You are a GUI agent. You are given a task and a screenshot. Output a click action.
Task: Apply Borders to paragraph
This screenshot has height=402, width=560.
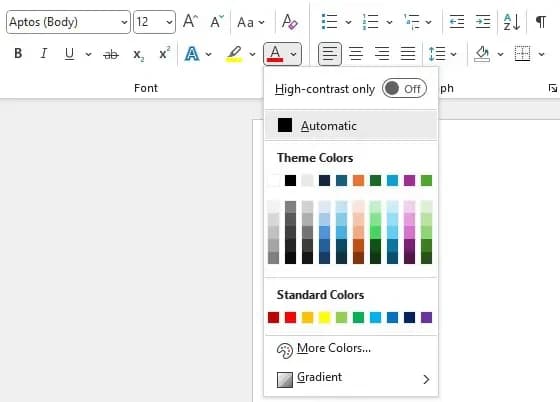(x=522, y=54)
